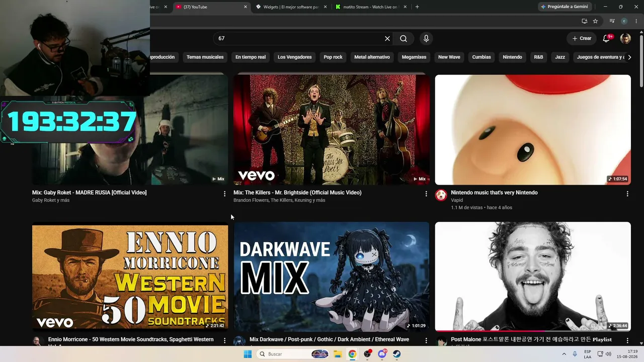Filter by En tiempo real chip

251,57
